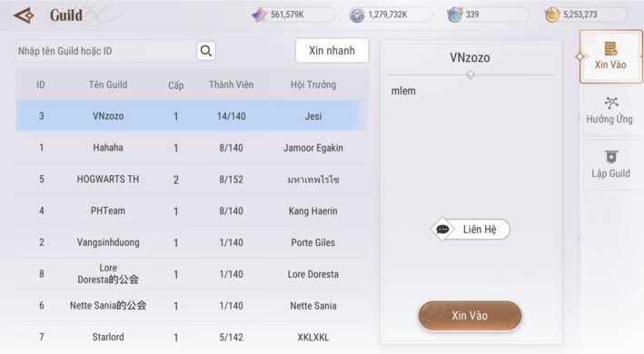The width and height of the screenshot is (644, 354).
Task: Click the Tên Guild column header
Action: pyautogui.click(x=108, y=85)
